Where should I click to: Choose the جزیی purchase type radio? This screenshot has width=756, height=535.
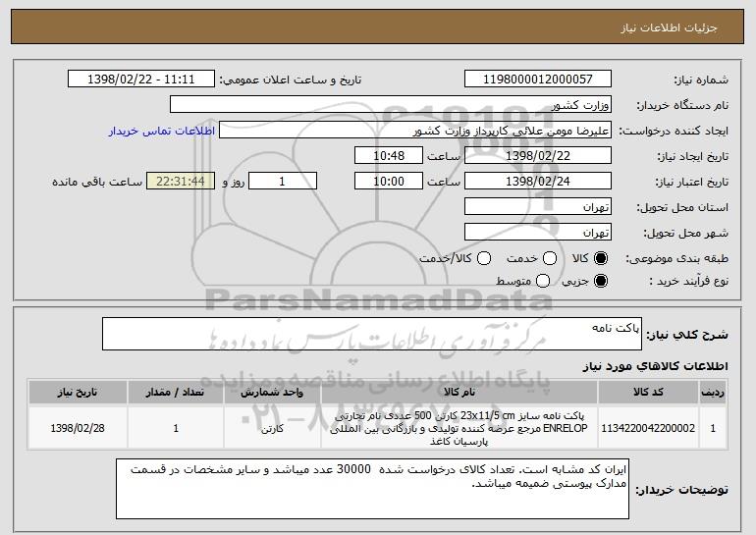pyautogui.click(x=601, y=281)
